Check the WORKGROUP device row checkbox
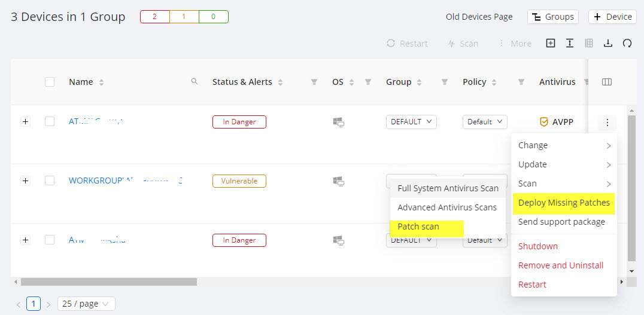The height and width of the screenshot is (315, 644). click(50, 181)
